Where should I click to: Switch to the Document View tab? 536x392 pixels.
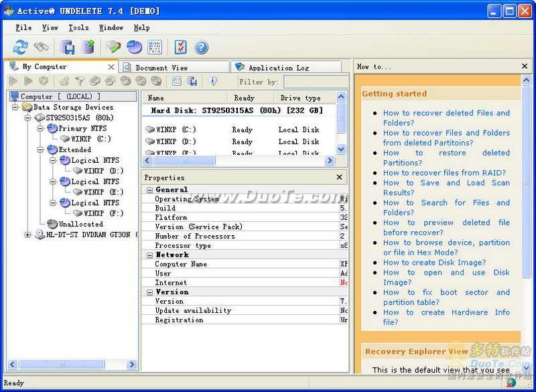click(174, 67)
